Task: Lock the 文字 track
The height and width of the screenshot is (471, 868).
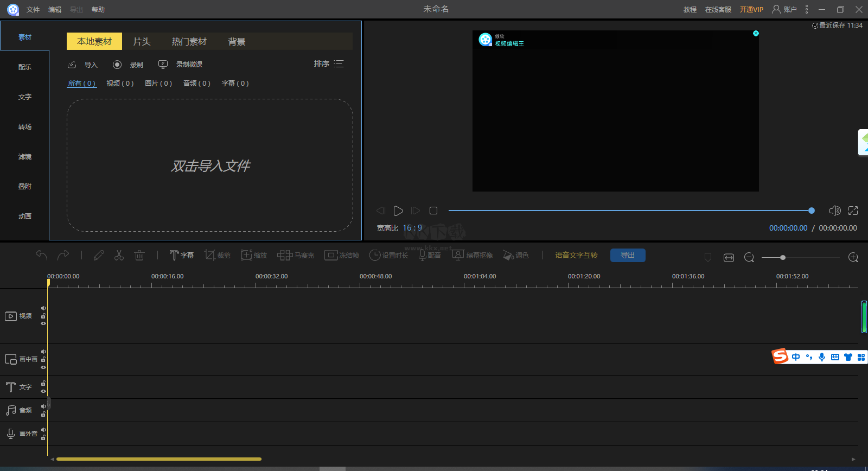Action: point(43,383)
